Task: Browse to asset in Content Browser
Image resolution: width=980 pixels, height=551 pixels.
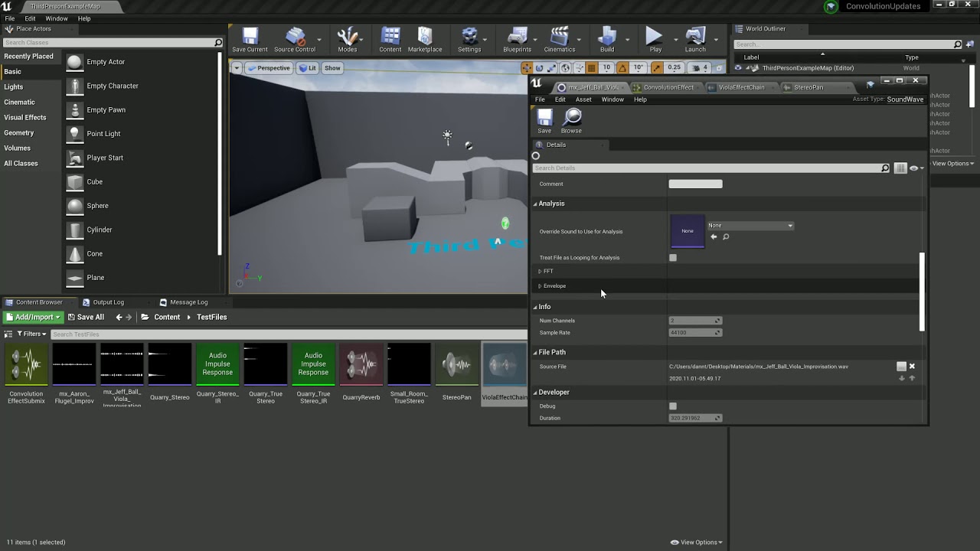Action: 571,121
